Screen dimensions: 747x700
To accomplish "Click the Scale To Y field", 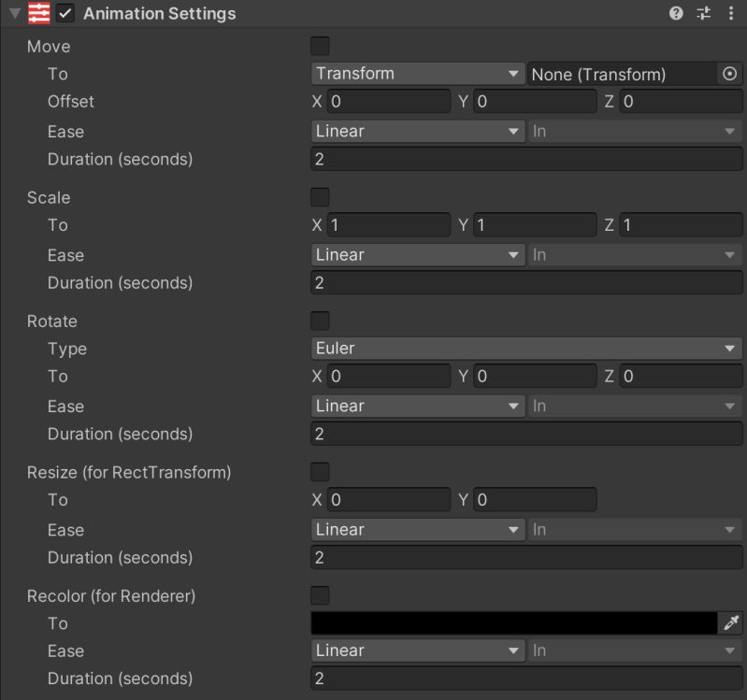I will tap(535, 224).
